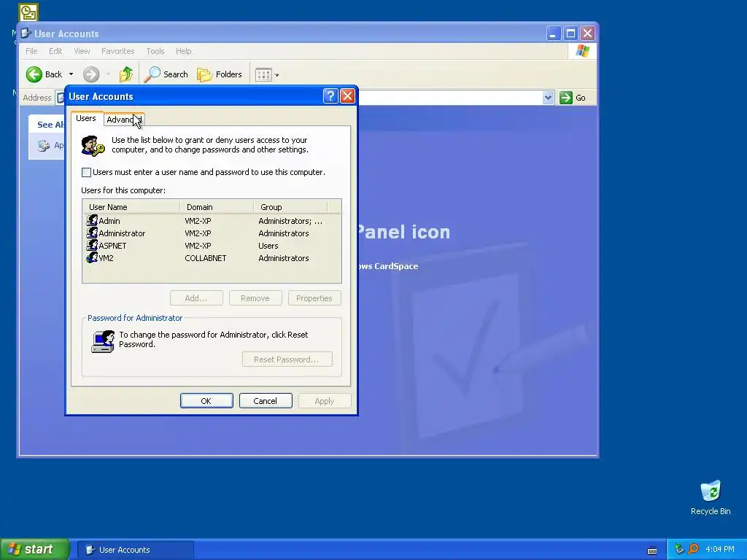This screenshot has height=560, width=747.
Task: Open the File menu
Action: point(31,51)
